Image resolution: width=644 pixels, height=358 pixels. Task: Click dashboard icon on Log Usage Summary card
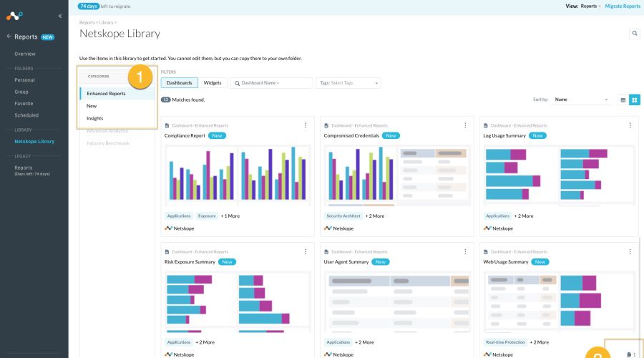click(486, 125)
